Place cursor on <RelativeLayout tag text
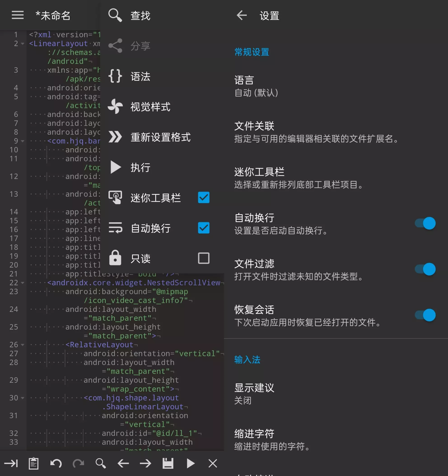The width and height of the screenshot is (448, 476). point(99,345)
